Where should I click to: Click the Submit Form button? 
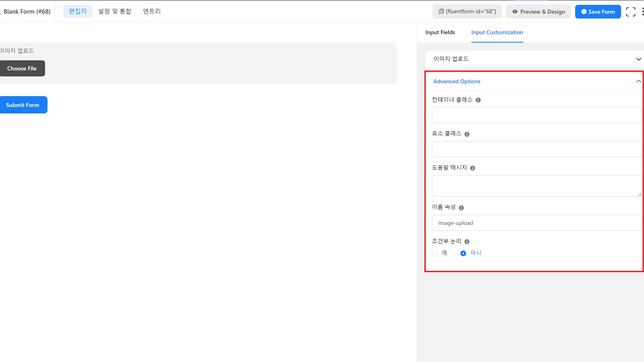tap(23, 105)
